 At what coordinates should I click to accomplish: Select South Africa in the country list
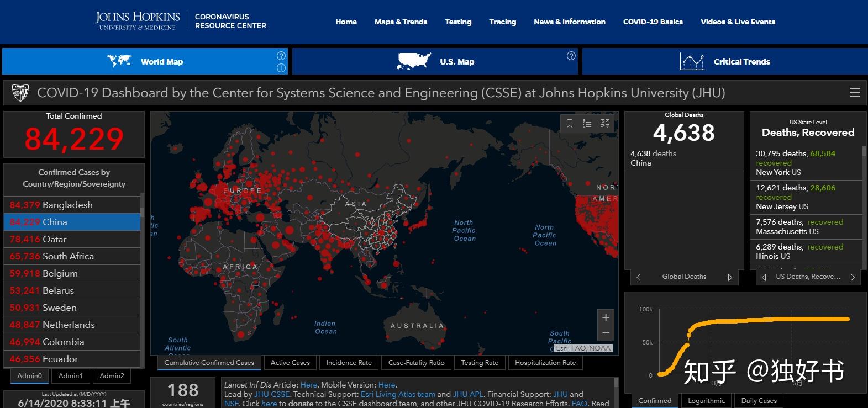tap(72, 256)
